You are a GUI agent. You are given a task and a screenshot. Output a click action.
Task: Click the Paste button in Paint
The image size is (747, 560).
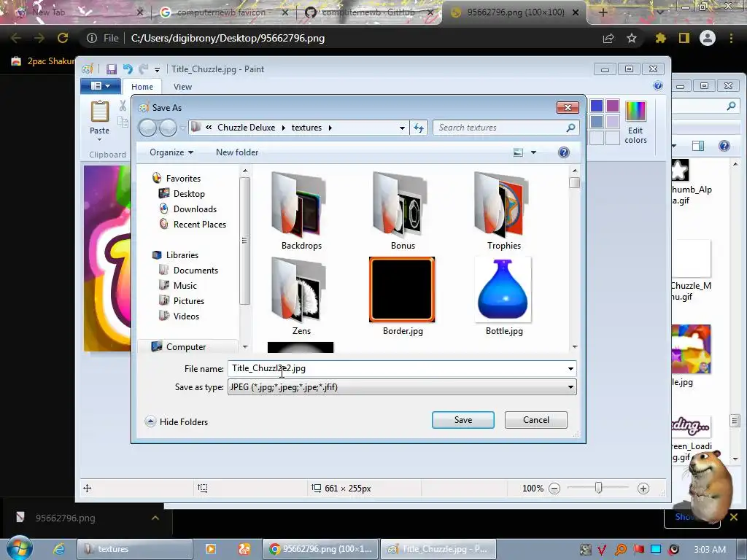click(x=99, y=120)
